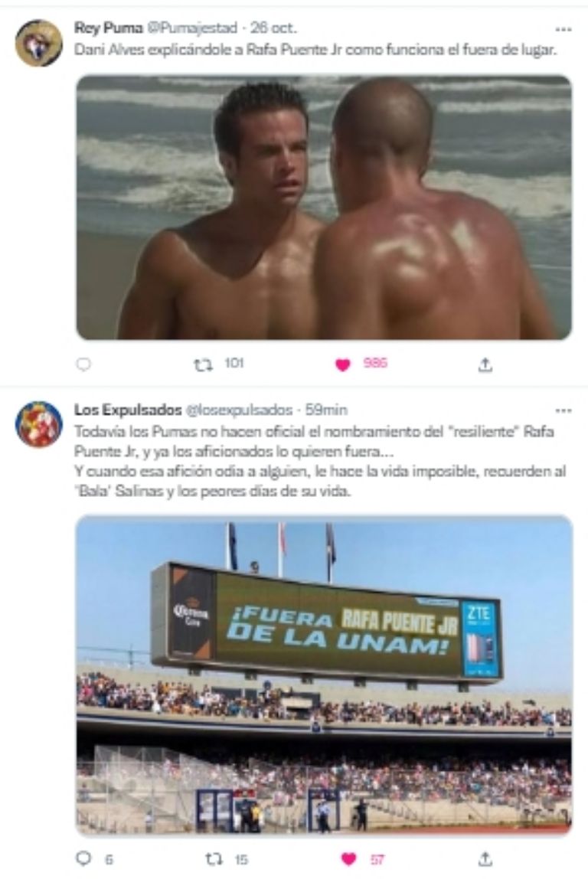View the stadium scoreboard photo
This screenshot has width=588, height=879.
[x=324, y=675]
